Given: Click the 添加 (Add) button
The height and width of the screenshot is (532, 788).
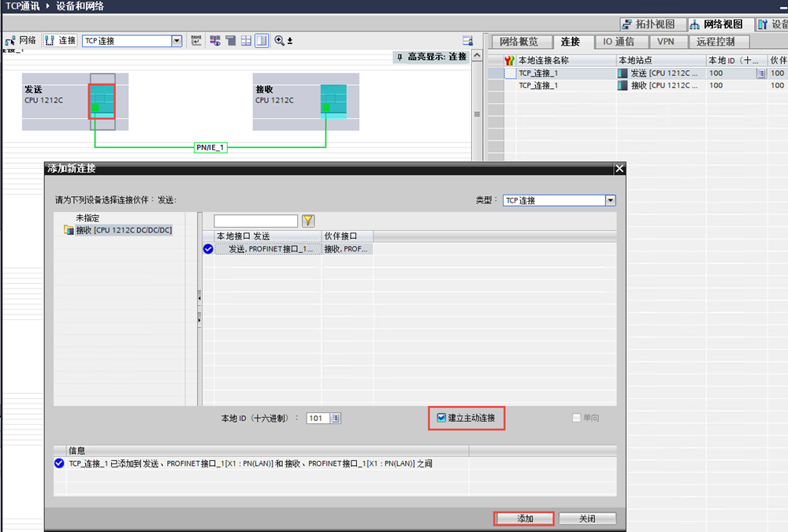Looking at the screenshot, I should 525,519.
